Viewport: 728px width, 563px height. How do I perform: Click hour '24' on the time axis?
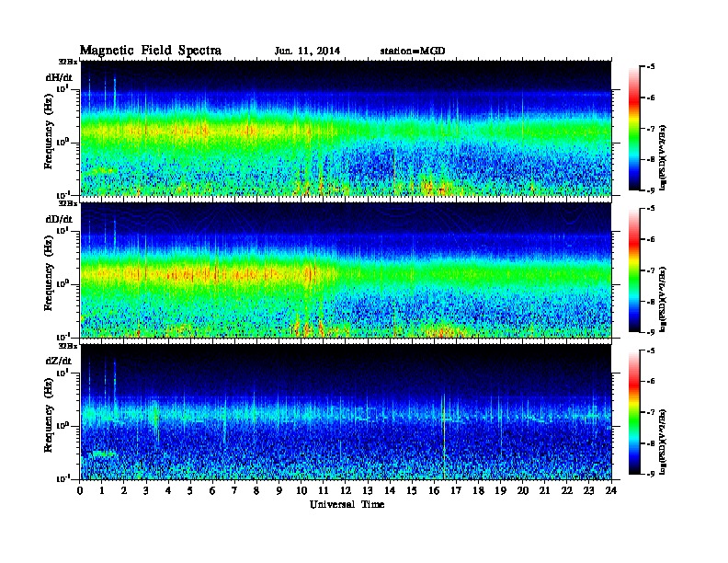pyautogui.click(x=611, y=490)
